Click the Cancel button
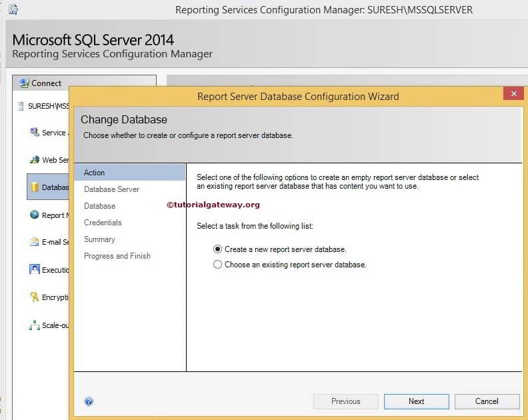 click(x=487, y=401)
